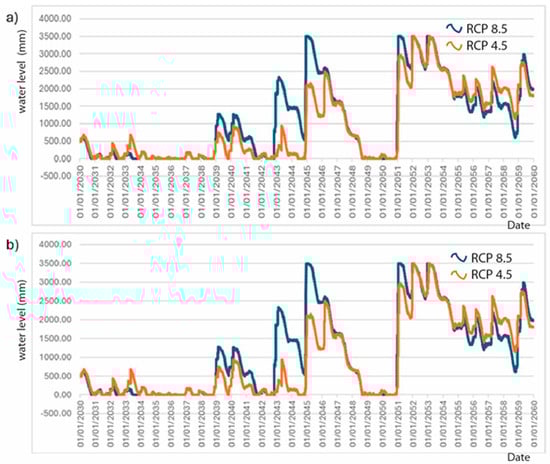Click the '1000.00' tick label in chart a
This screenshot has height=464, width=550.
tap(55, 123)
